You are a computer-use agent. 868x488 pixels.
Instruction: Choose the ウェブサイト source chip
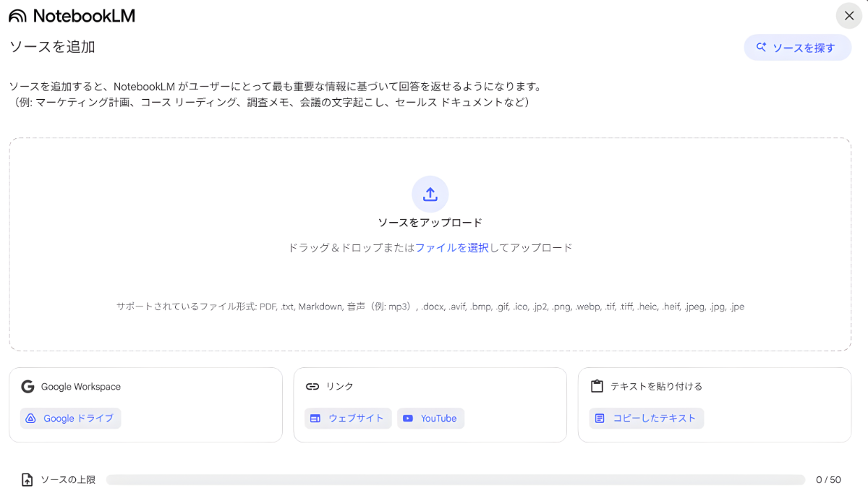click(348, 418)
